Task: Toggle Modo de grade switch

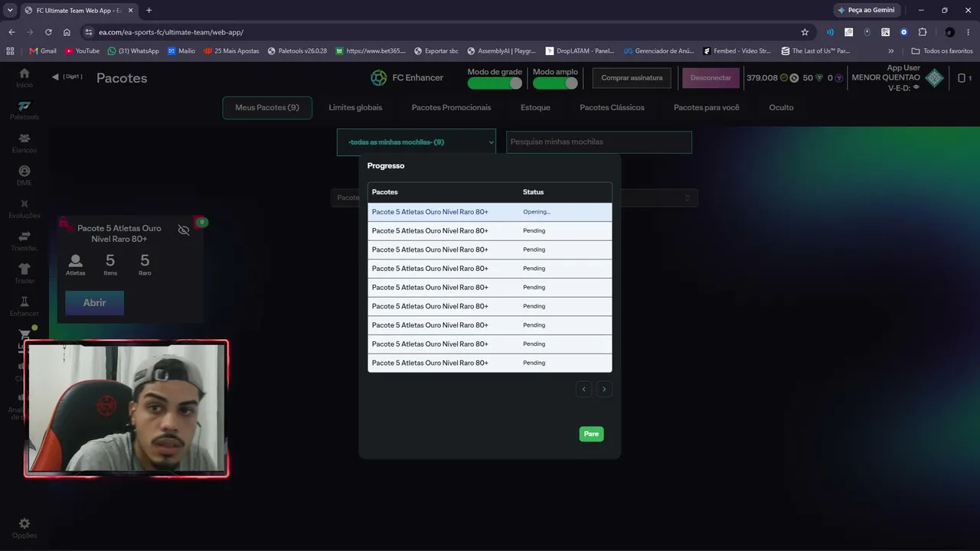Action: [x=495, y=83]
